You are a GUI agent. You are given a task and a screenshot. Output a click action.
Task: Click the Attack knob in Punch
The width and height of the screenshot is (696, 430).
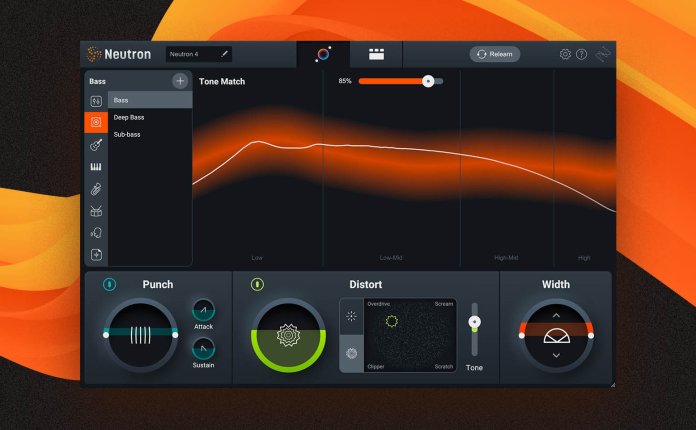[203, 310]
